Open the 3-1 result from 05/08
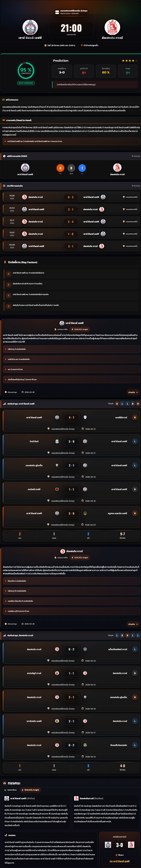 71,246
